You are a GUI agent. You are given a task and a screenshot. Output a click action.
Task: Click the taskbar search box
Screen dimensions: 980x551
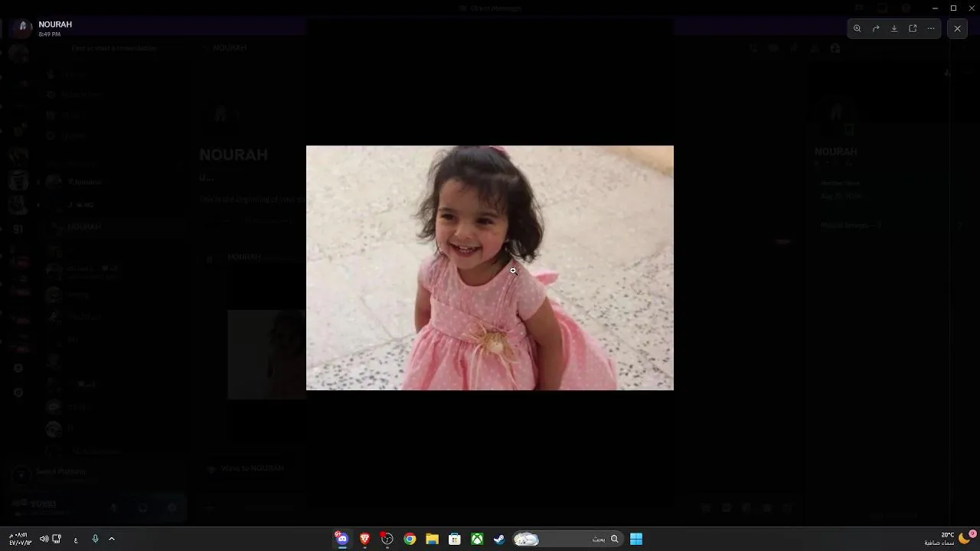567,539
